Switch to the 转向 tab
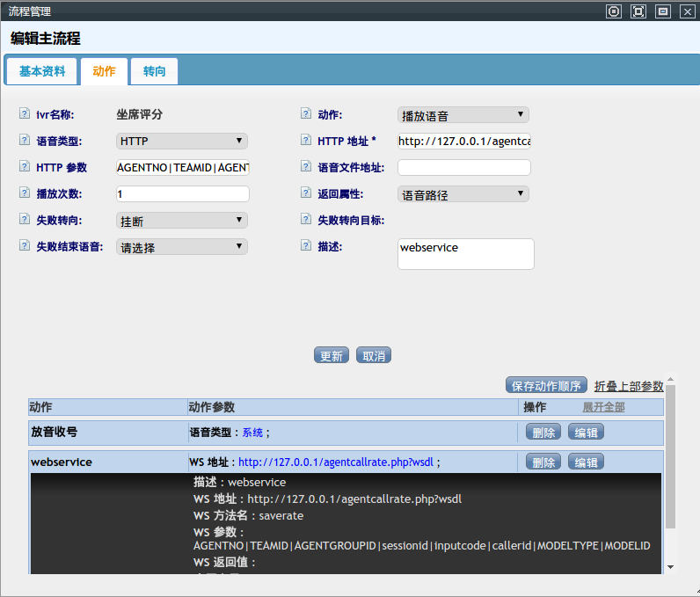The width and height of the screenshot is (700, 597). click(x=154, y=71)
